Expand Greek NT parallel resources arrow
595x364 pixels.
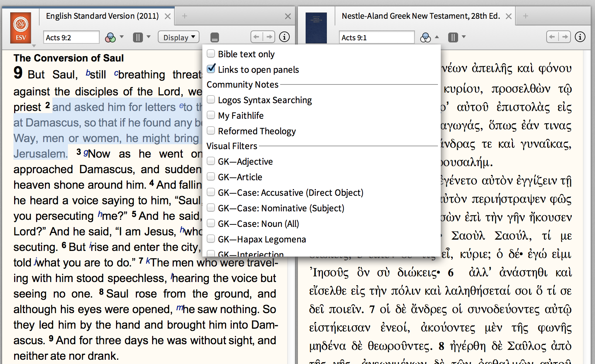(x=464, y=37)
